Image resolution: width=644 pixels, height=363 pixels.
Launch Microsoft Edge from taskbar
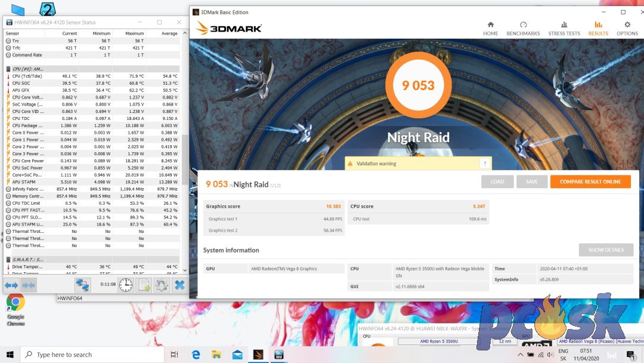[x=196, y=355]
